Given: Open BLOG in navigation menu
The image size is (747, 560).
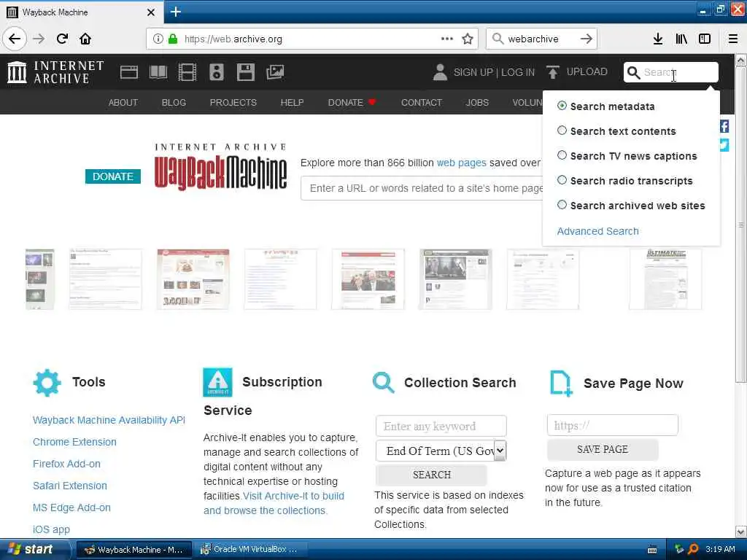Looking at the screenshot, I should click(174, 102).
